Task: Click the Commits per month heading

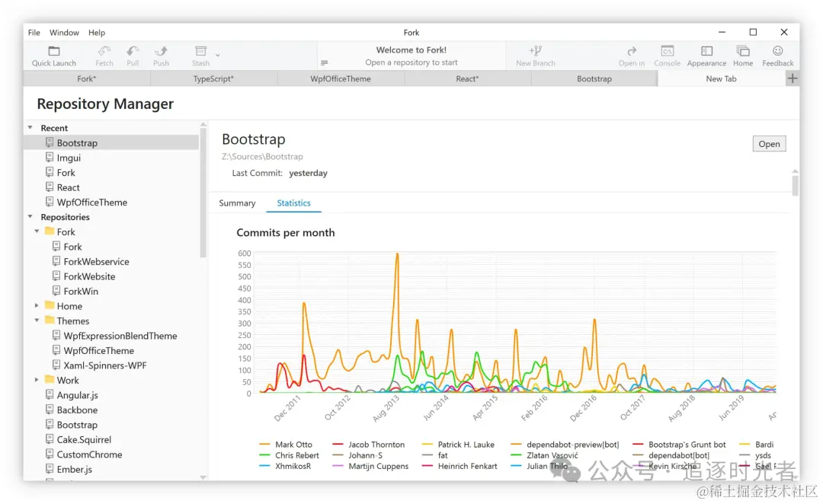Action: tap(286, 232)
